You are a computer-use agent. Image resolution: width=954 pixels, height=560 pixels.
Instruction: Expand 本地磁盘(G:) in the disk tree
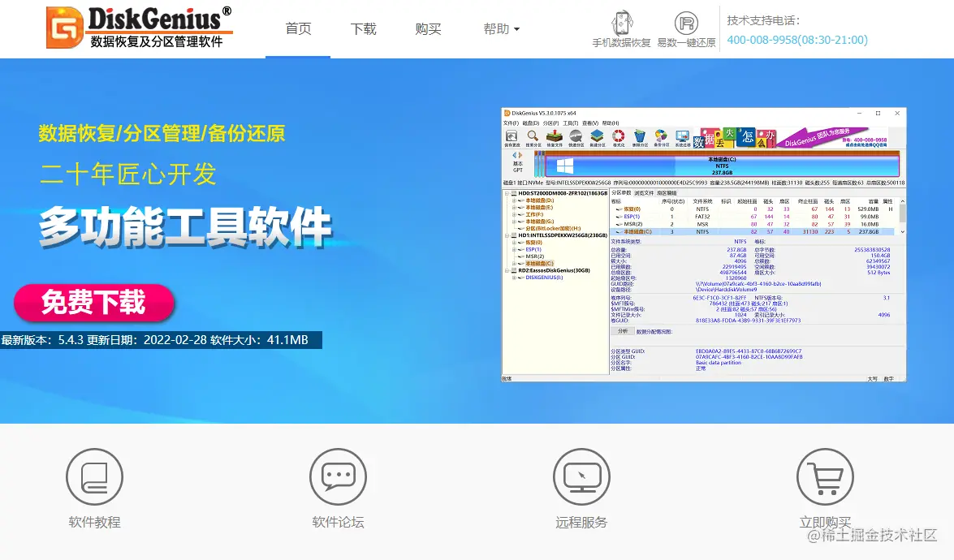(513, 222)
